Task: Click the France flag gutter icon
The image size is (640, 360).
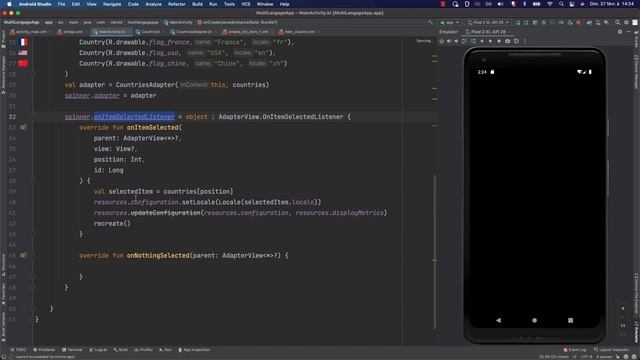Action: (24, 42)
